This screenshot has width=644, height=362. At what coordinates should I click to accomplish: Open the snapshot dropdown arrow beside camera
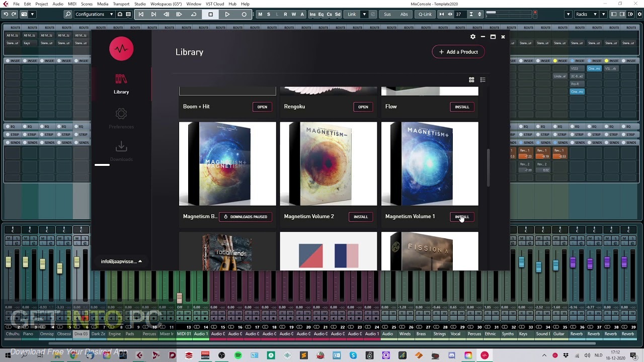[33, 14]
